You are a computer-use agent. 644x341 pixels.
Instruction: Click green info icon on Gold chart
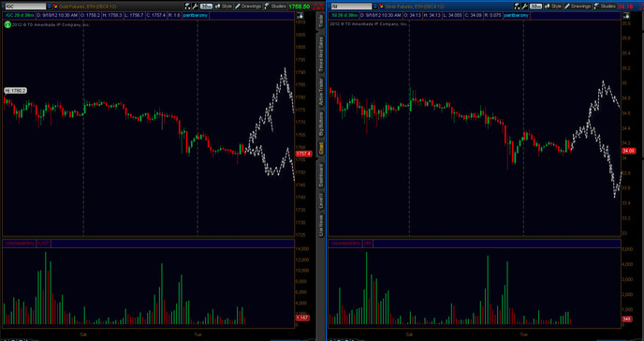click(7, 24)
